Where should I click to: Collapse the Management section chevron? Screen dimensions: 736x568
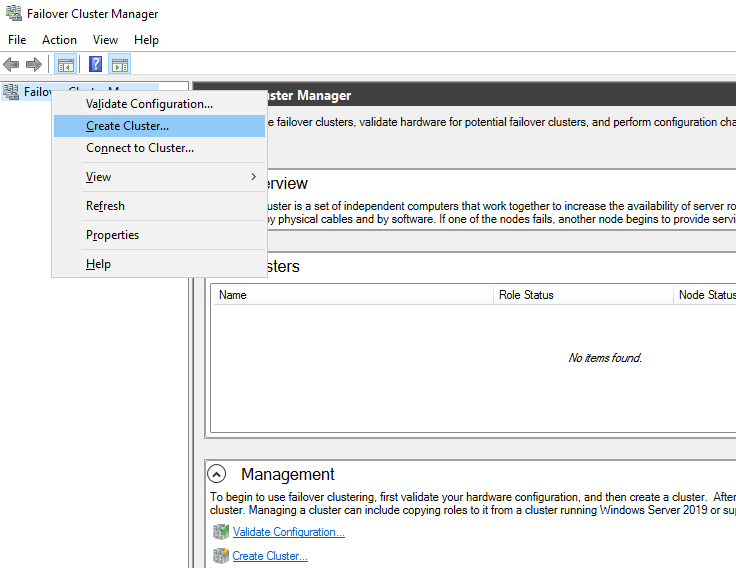point(216,474)
